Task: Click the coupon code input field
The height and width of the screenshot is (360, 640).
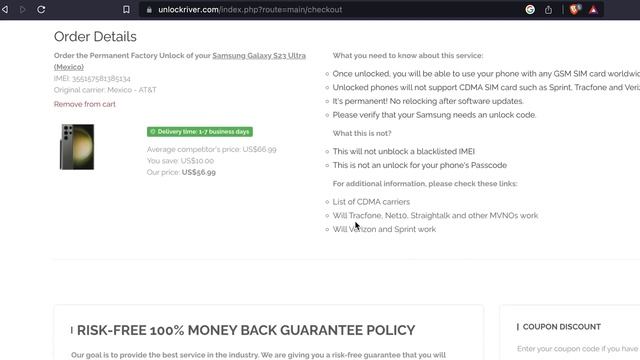Action: tap(578, 349)
